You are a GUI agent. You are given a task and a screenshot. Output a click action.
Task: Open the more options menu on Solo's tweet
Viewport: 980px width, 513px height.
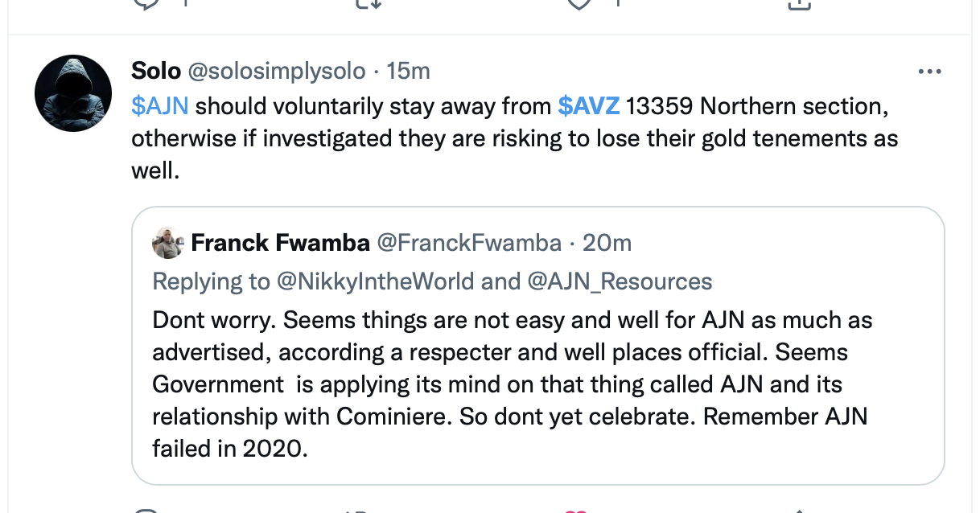point(929,72)
